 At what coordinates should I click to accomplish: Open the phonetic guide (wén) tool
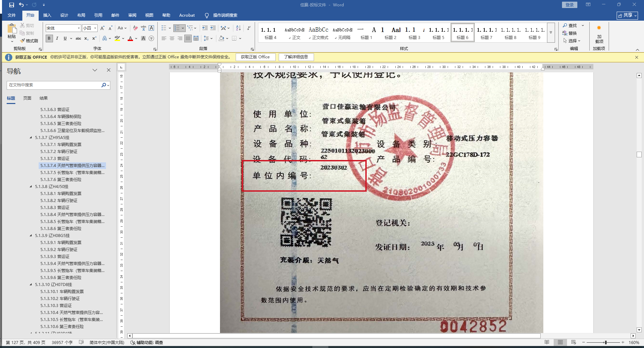click(143, 28)
